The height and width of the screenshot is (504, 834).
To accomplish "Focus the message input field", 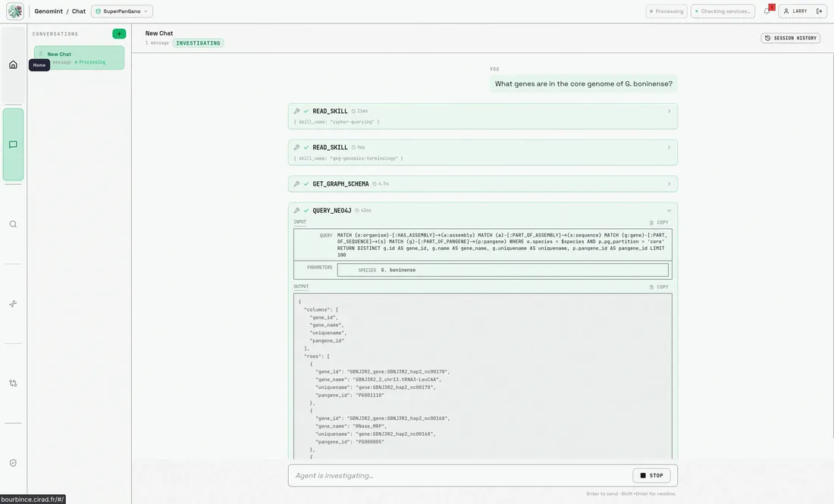I will coord(460,475).
